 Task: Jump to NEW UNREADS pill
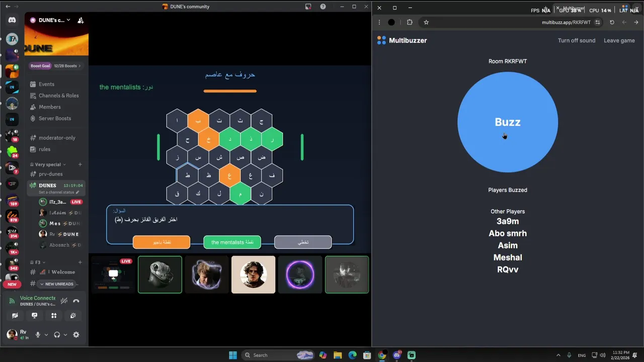click(x=56, y=284)
